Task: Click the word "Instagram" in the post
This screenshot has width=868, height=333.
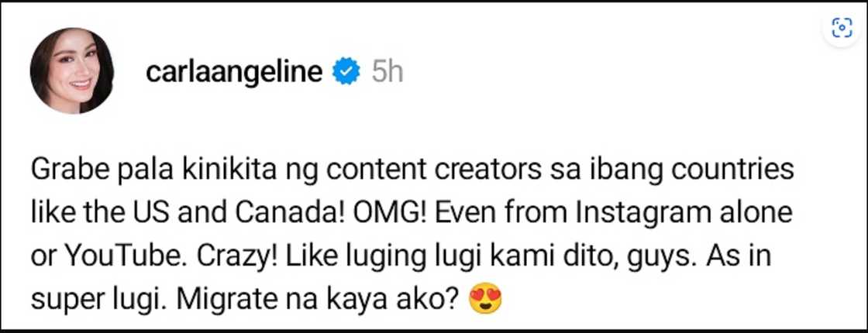Action: [x=664, y=212]
